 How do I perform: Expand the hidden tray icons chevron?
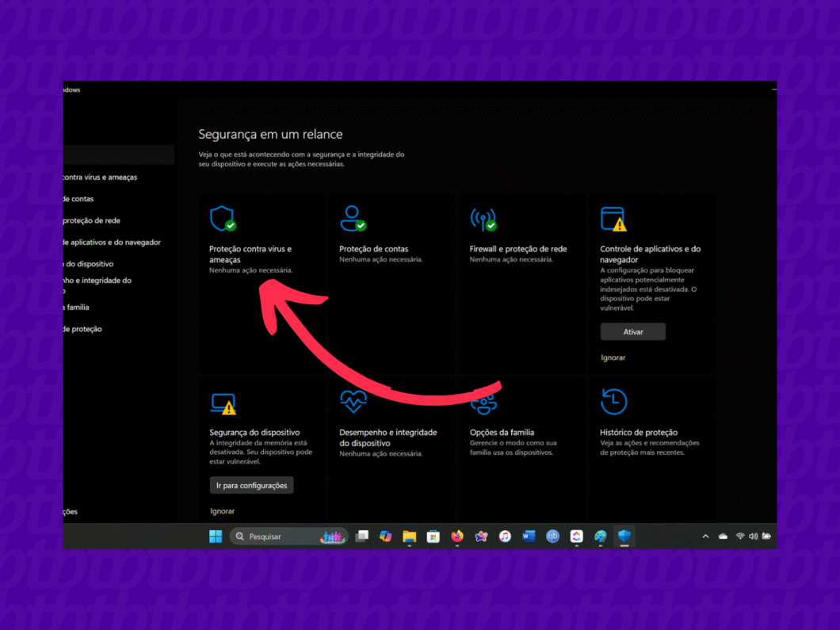coord(705,536)
